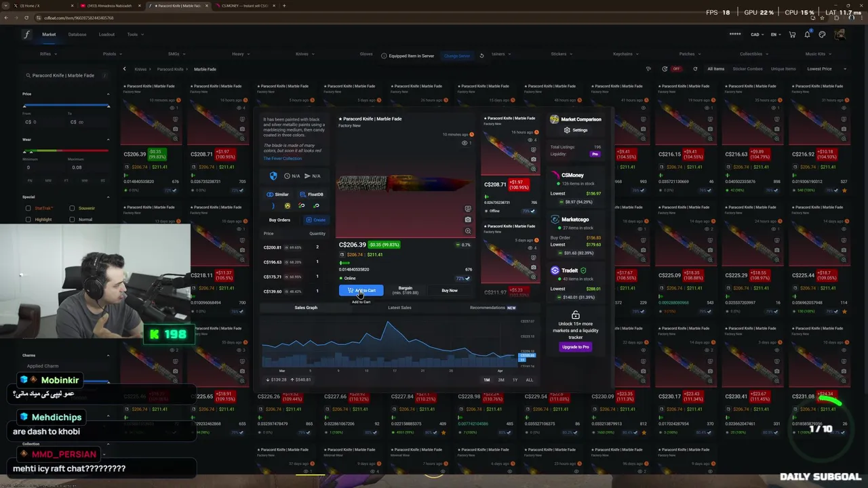Viewport: 868px width, 488px height.
Task: Open the EN language dropdown
Action: 776,35
